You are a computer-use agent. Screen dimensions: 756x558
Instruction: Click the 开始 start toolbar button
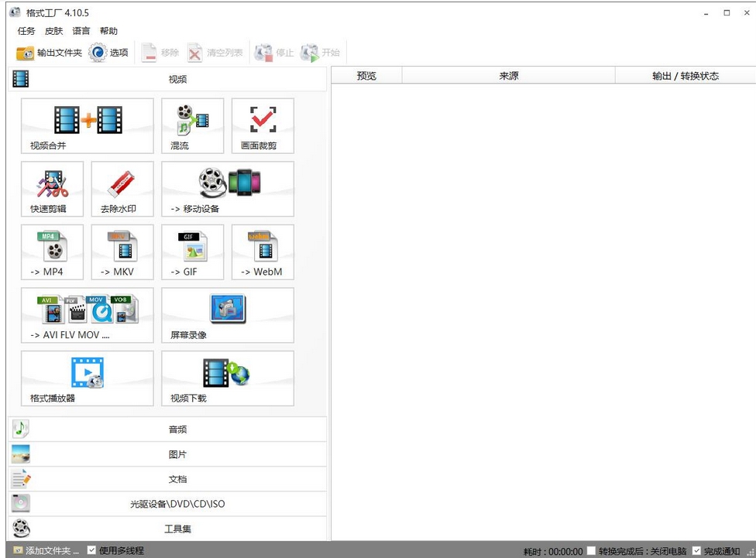(320, 53)
